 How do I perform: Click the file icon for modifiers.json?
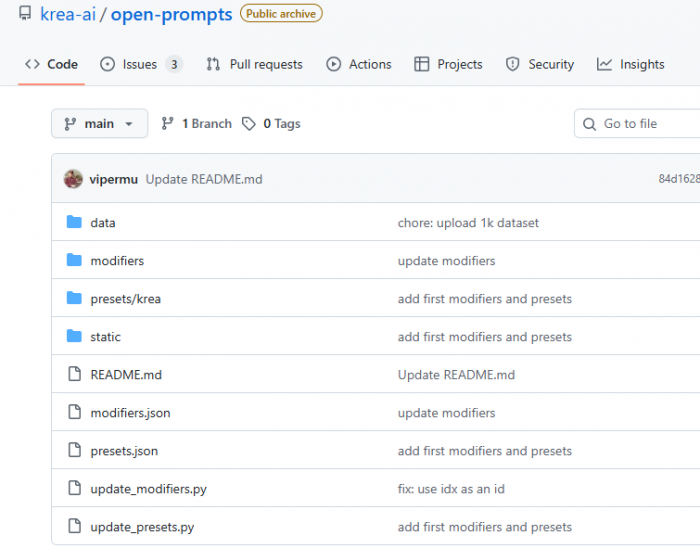[x=75, y=412]
